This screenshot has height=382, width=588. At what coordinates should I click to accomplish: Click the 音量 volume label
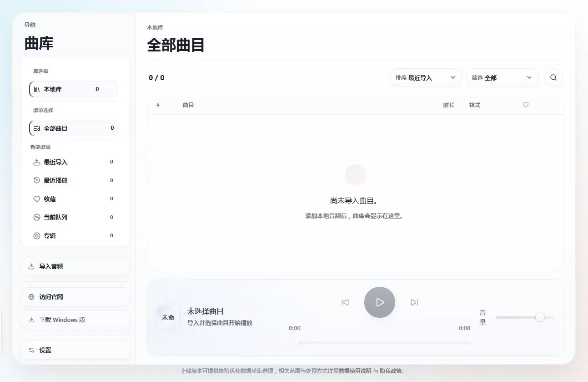483,317
